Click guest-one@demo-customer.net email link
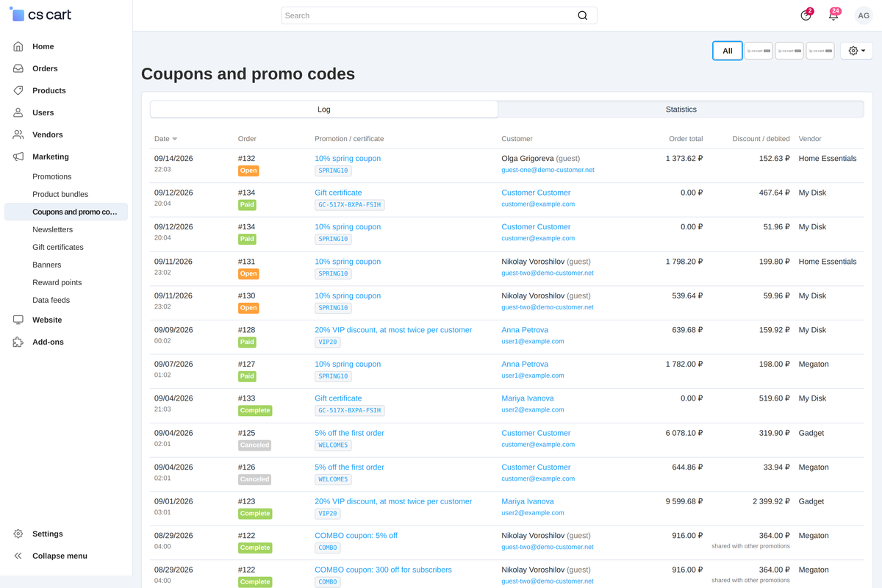Viewport: 882px width, 588px height. click(548, 170)
